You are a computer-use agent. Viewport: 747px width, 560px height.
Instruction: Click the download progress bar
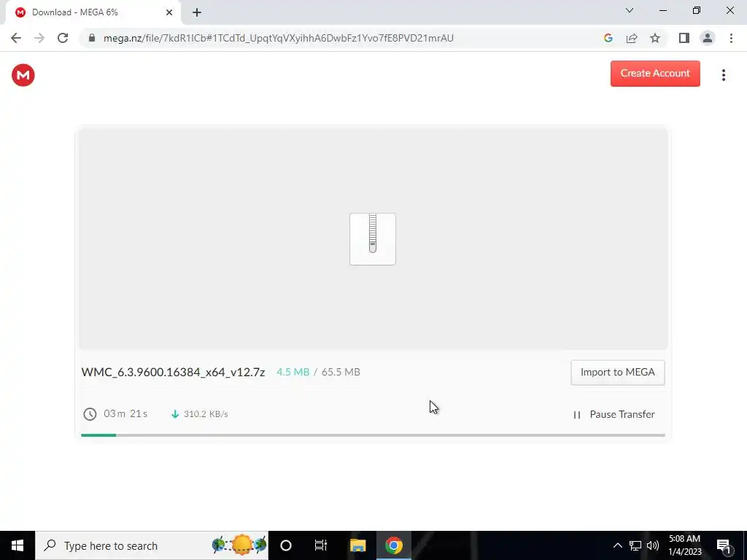pyautogui.click(x=373, y=435)
